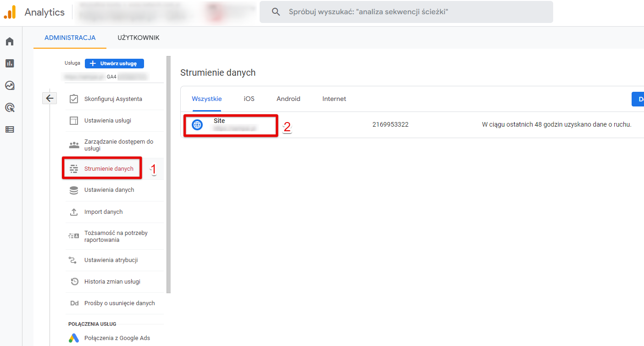This screenshot has width=644, height=346.
Task: Filter streams by iOS tab
Action: point(249,99)
